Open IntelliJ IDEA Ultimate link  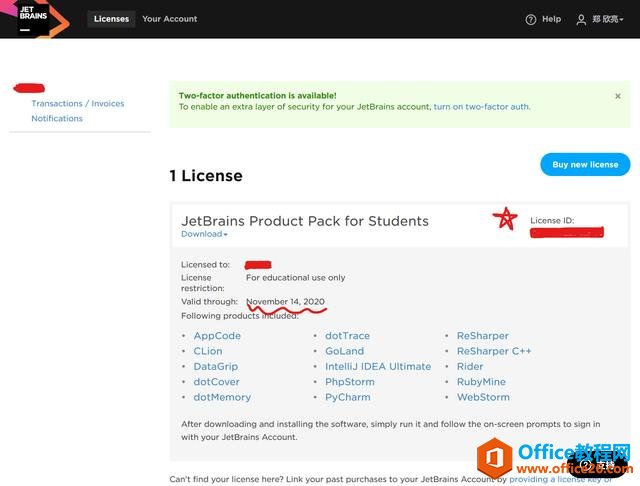tap(378, 366)
